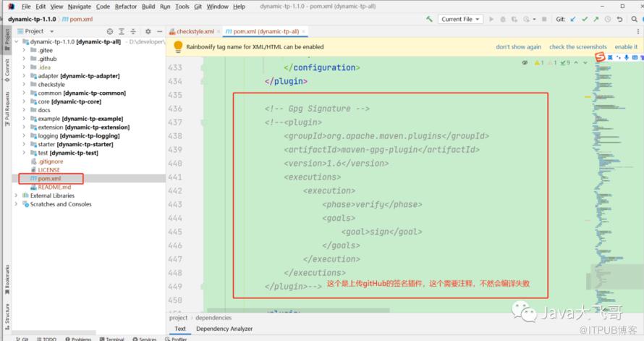The width and height of the screenshot is (644, 341).
Task: Expand External Libraries node
Action: 17,195
